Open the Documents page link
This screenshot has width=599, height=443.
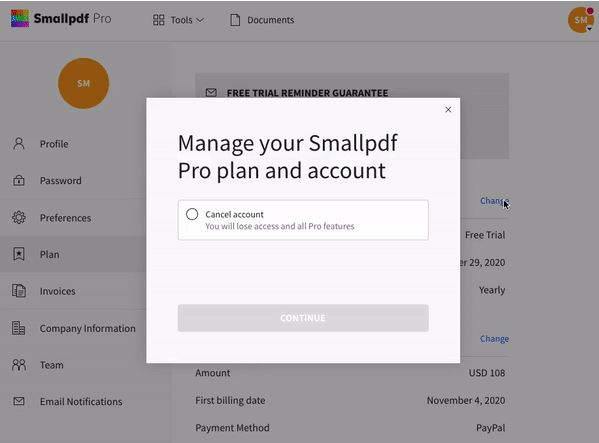point(270,20)
